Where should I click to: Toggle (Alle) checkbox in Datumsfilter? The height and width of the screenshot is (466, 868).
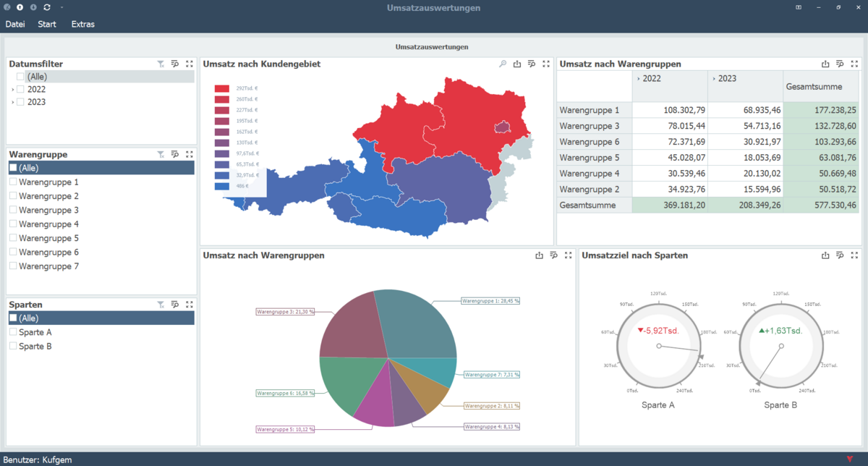pos(20,76)
